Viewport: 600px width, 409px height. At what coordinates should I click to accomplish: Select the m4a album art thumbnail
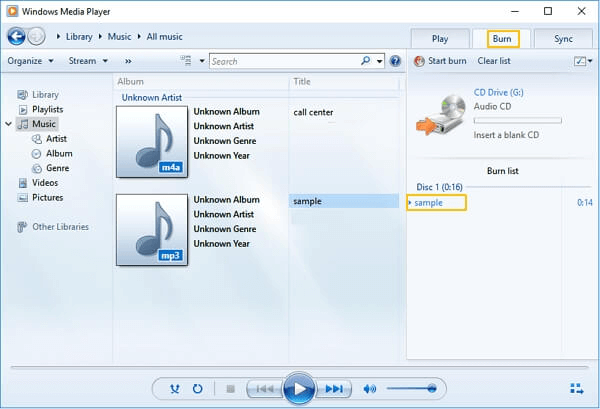click(152, 142)
